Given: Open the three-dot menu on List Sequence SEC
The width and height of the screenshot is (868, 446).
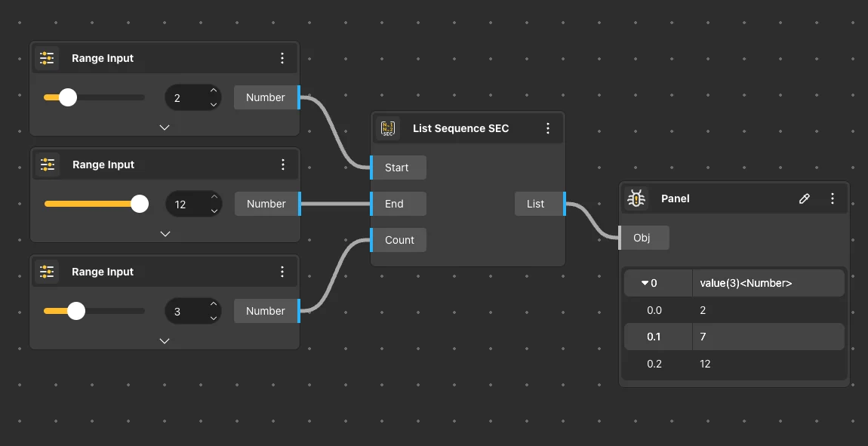Looking at the screenshot, I should click(x=548, y=128).
